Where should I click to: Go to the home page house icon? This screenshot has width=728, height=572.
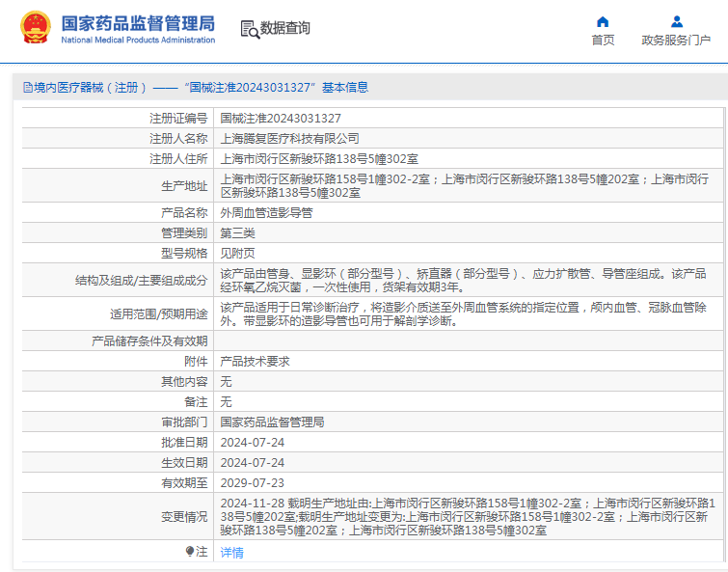tap(603, 22)
